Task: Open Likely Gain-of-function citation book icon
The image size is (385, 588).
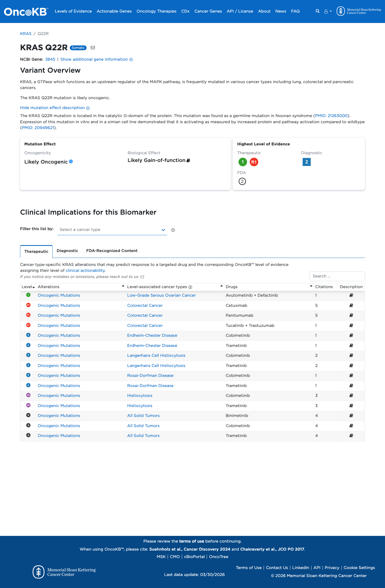Action: tap(188, 160)
